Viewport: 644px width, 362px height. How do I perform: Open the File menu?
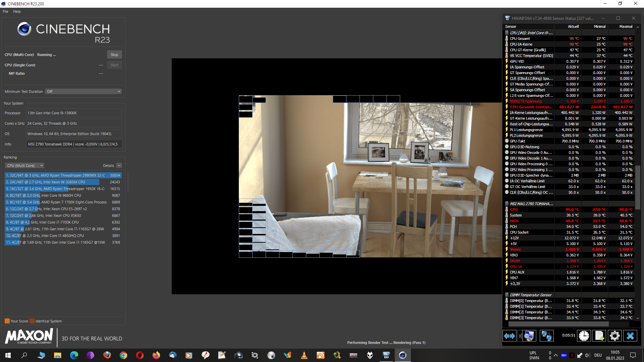coord(5,11)
